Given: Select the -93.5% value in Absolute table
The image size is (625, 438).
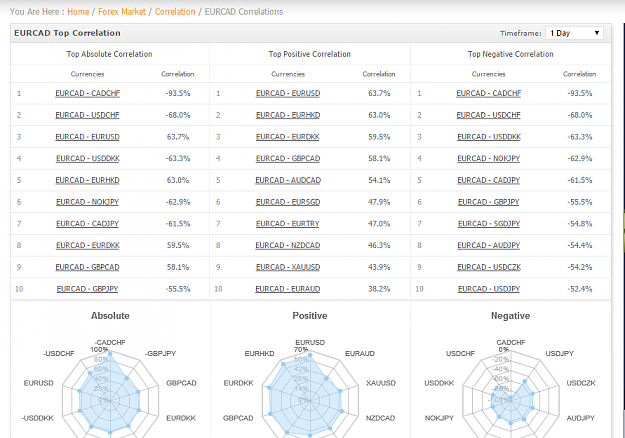Looking at the screenshot, I should [178, 93].
